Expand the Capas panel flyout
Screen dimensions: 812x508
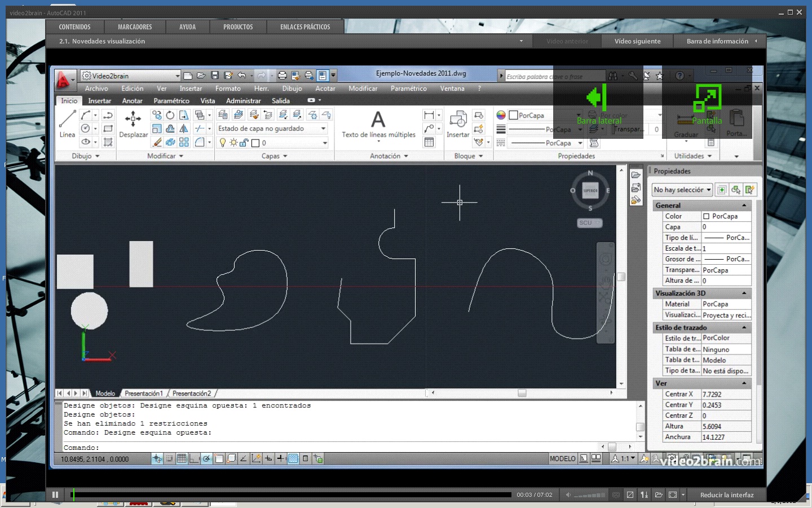(274, 156)
